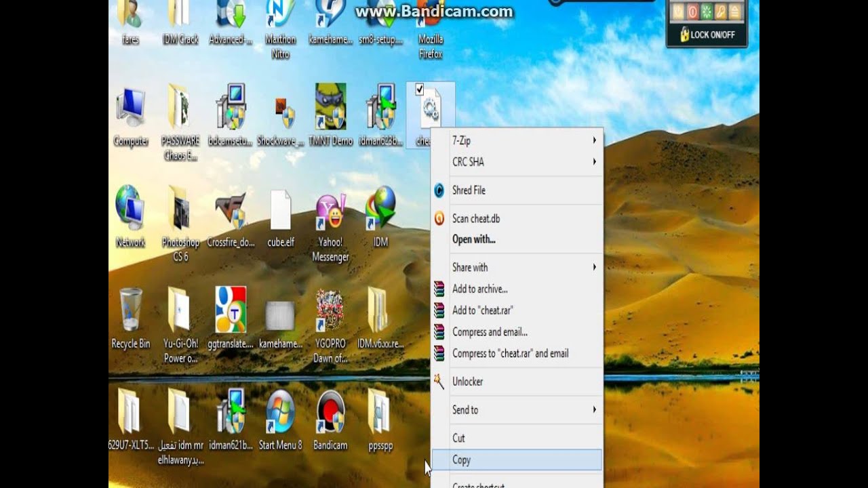868x488 pixels.
Task: Open the Network desktop icon
Action: [130, 216]
